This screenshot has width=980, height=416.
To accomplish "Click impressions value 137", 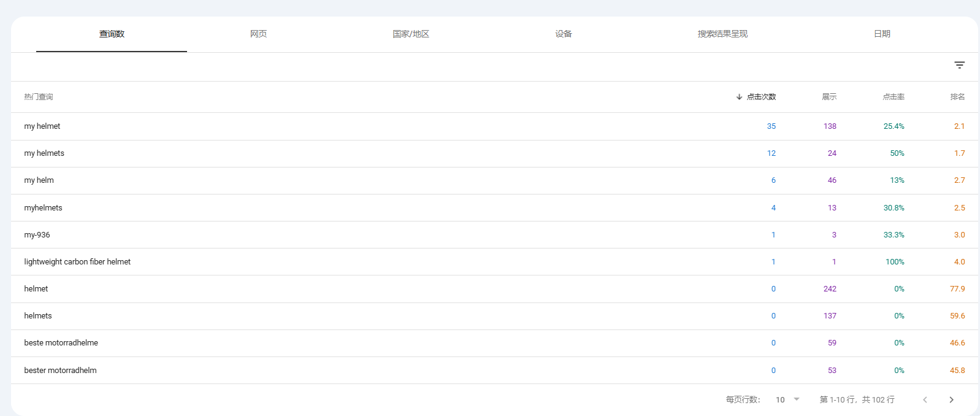I will (x=830, y=316).
